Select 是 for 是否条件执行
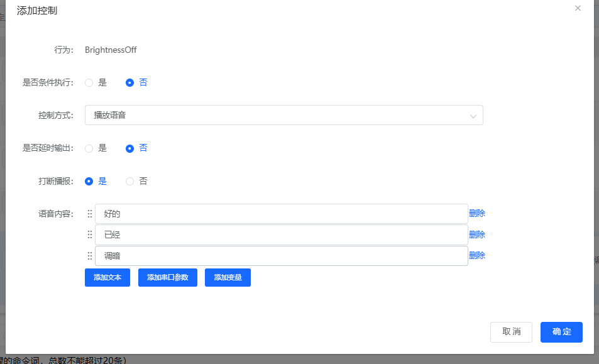The width and height of the screenshot is (599, 364). pos(89,82)
